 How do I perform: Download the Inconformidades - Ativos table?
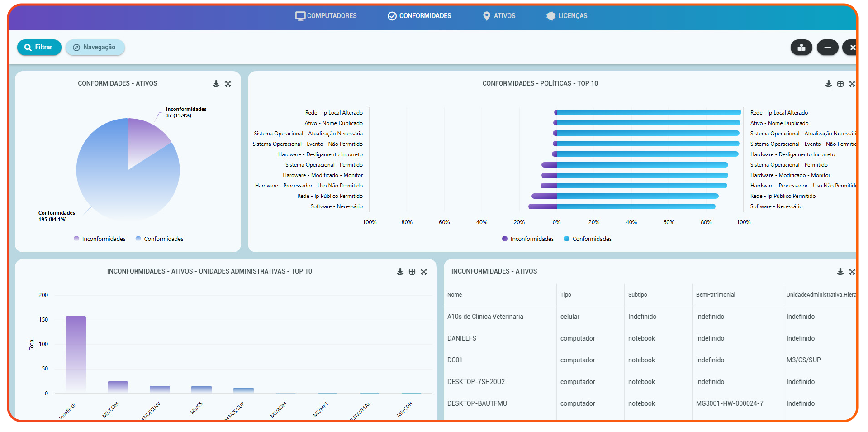pyautogui.click(x=840, y=272)
